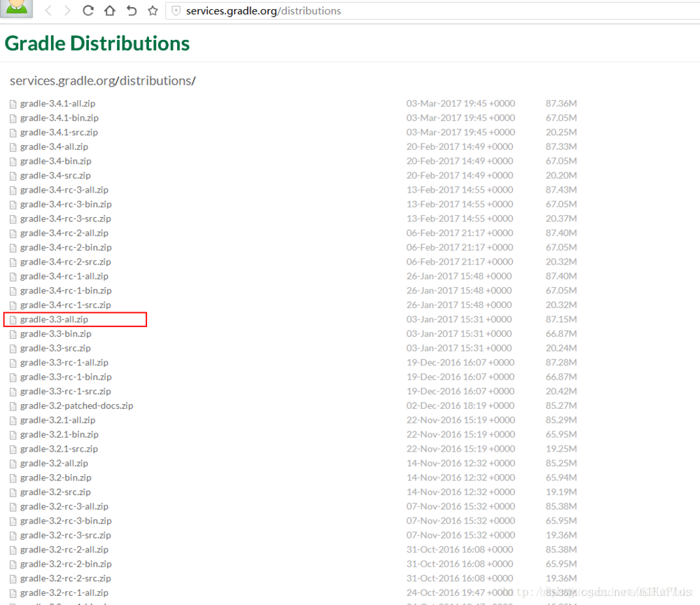
Task: Select the gradle-3.4-rc-2-all.zip file
Action: click(x=64, y=233)
